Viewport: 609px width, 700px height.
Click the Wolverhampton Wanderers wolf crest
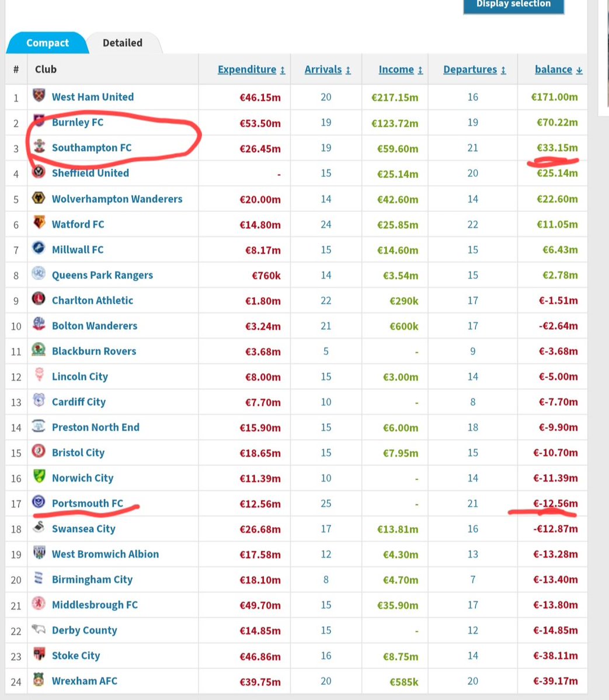point(39,197)
